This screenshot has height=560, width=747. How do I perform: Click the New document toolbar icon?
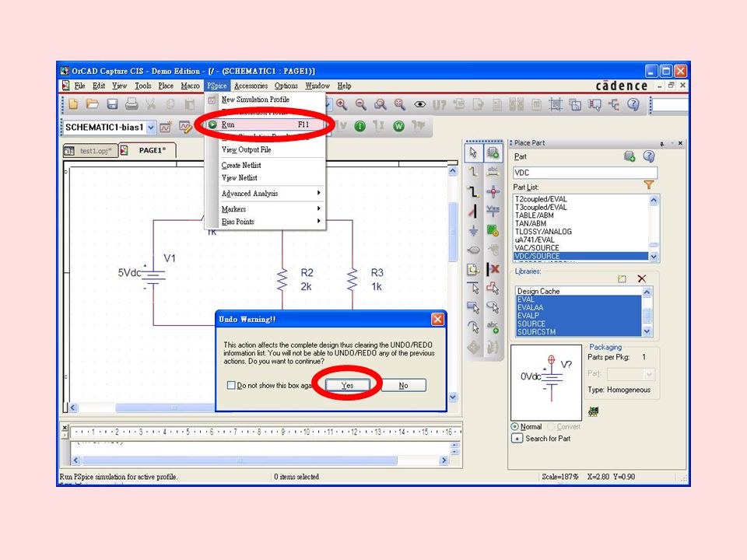point(73,104)
